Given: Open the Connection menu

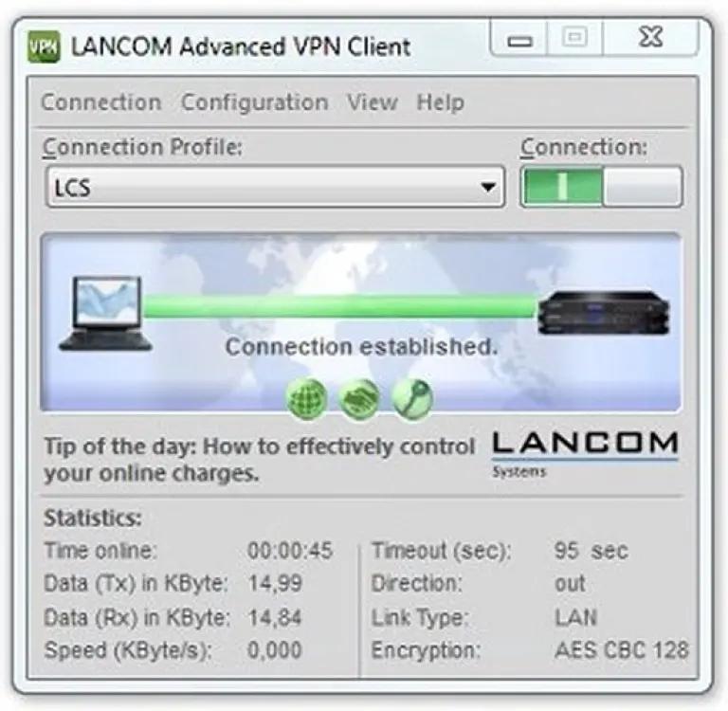Looking at the screenshot, I should point(101,102).
